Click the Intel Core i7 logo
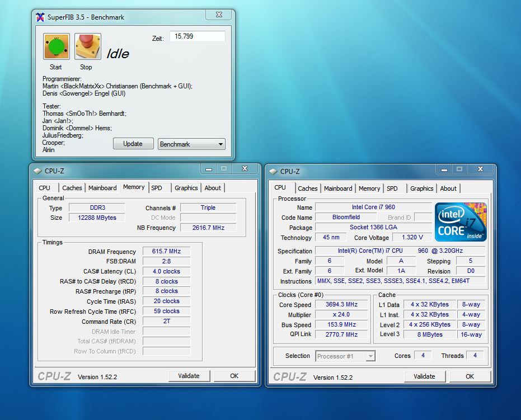The height and width of the screenshot is (420, 521). (461, 222)
